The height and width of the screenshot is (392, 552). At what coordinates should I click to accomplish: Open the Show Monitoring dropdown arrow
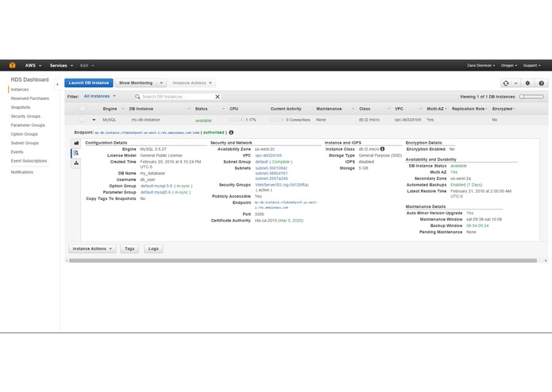pyautogui.click(x=161, y=83)
